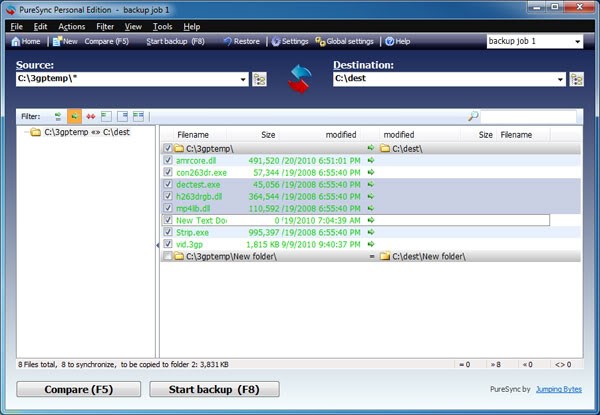Image resolution: width=600 pixels, height=415 pixels.
Task: Click the filter search input field
Action: coord(528,116)
